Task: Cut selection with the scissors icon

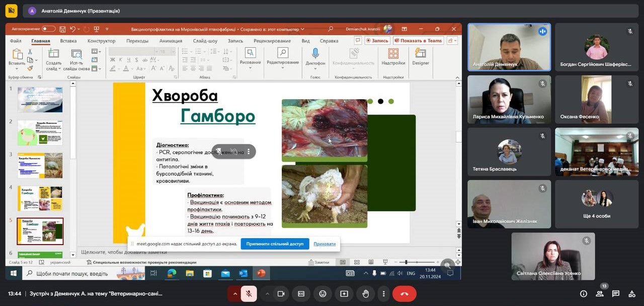Action: pos(30,51)
